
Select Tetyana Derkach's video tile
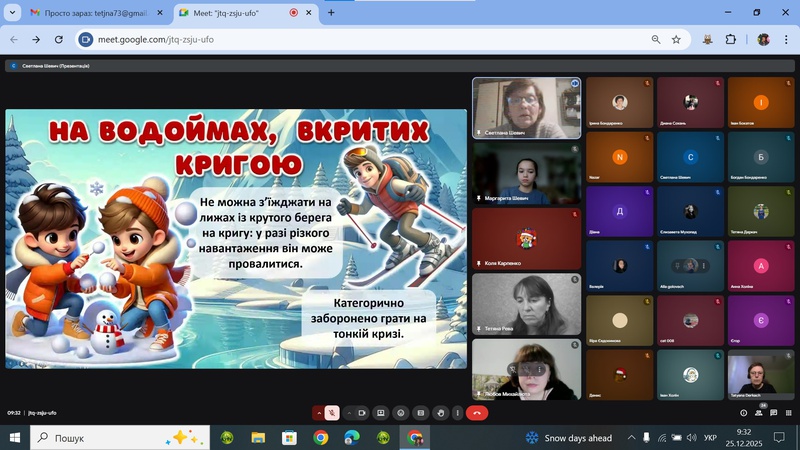[759, 377]
